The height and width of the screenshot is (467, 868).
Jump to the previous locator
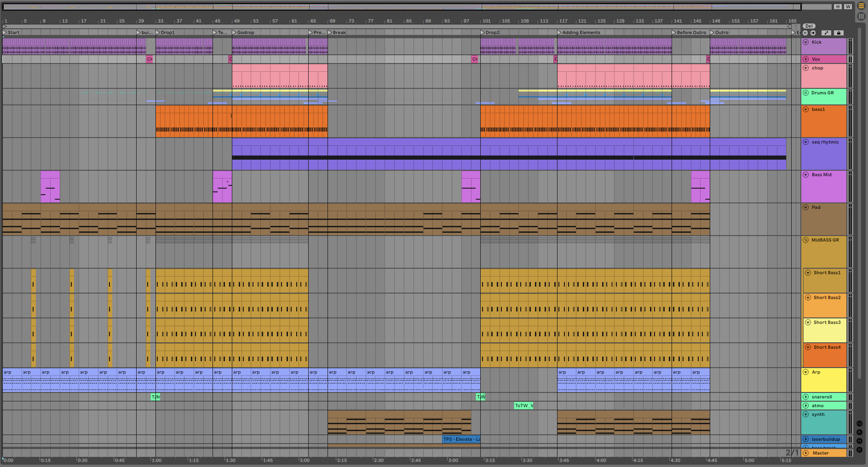click(805, 33)
